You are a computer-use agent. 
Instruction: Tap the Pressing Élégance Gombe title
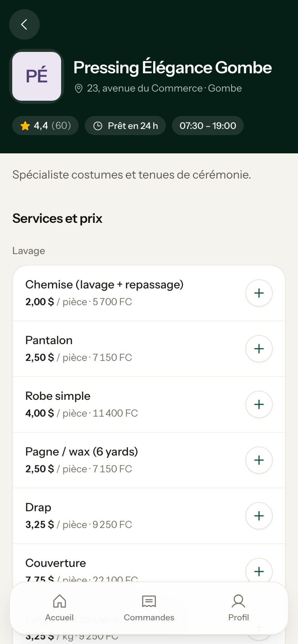click(x=173, y=68)
